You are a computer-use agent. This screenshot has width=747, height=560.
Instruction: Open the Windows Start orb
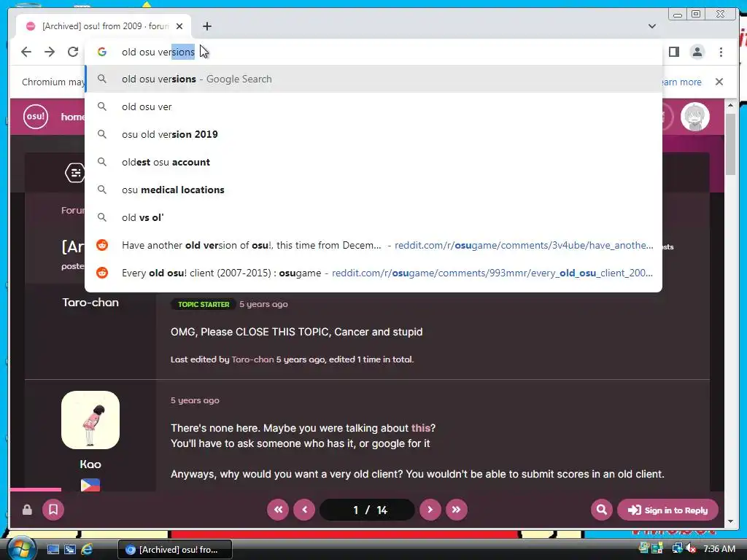click(x=21, y=548)
